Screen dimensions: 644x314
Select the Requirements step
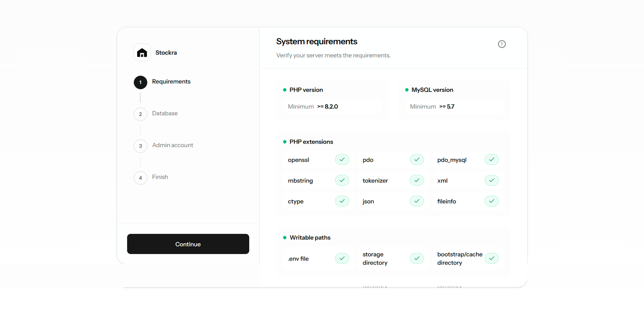pyautogui.click(x=171, y=82)
